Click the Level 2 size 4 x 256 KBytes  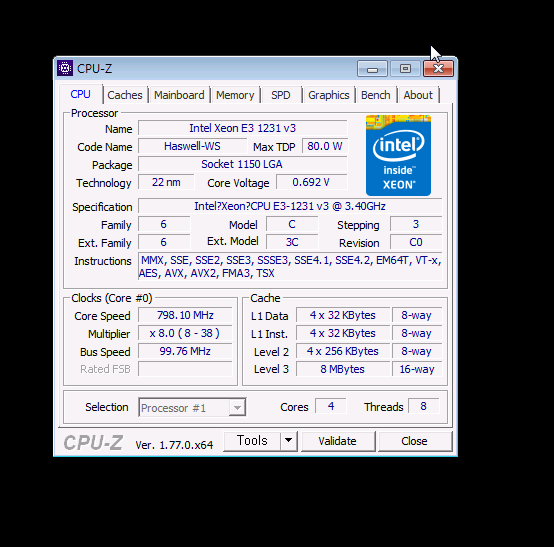click(x=343, y=351)
